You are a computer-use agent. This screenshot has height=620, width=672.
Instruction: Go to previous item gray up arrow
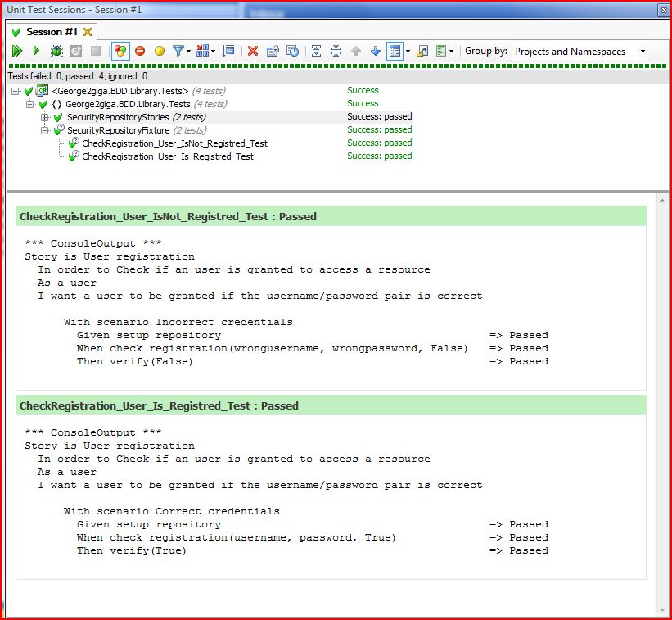coord(356,51)
